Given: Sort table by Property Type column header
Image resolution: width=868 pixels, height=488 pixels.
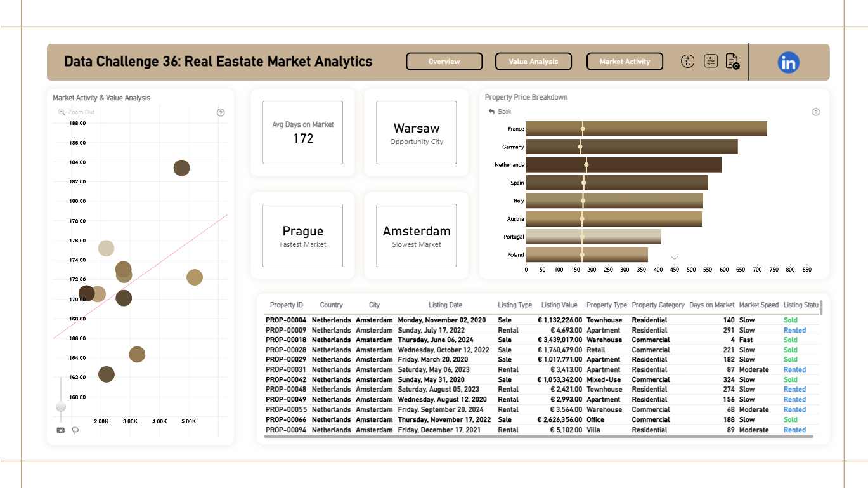Looking at the screenshot, I should 607,305.
